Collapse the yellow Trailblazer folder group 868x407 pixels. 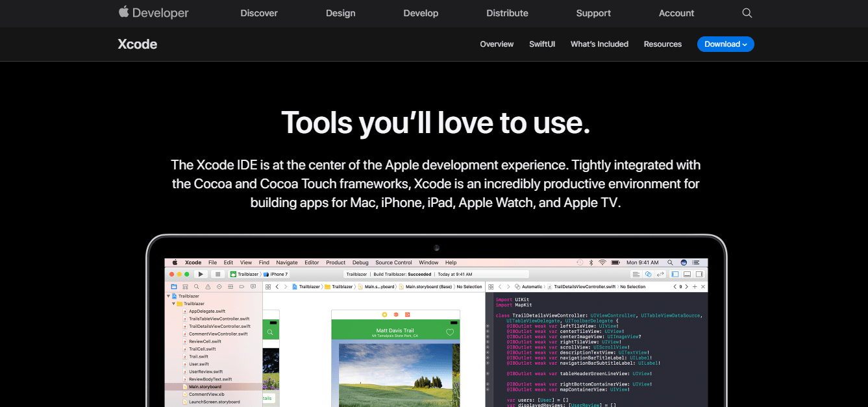click(174, 303)
